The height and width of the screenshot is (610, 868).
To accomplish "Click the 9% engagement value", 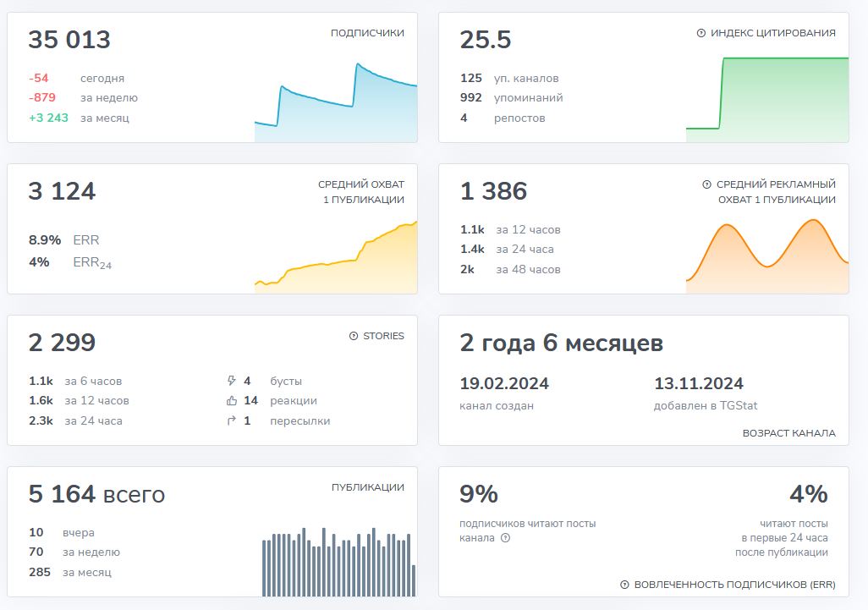I will pyautogui.click(x=479, y=494).
